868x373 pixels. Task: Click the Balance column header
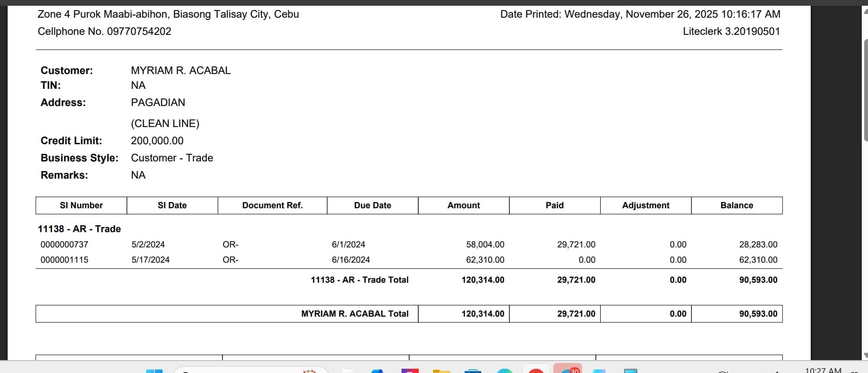(x=736, y=205)
